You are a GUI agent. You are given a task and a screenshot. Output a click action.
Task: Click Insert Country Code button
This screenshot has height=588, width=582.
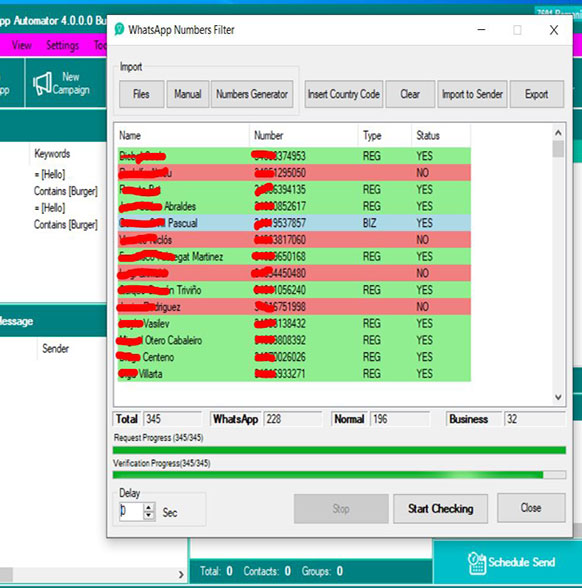point(344,94)
